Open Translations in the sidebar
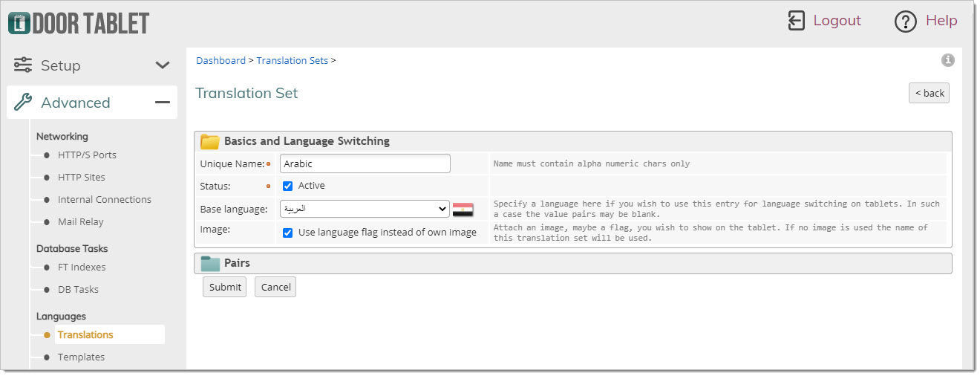Viewport: 980px width, 376px height. coord(85,334)
